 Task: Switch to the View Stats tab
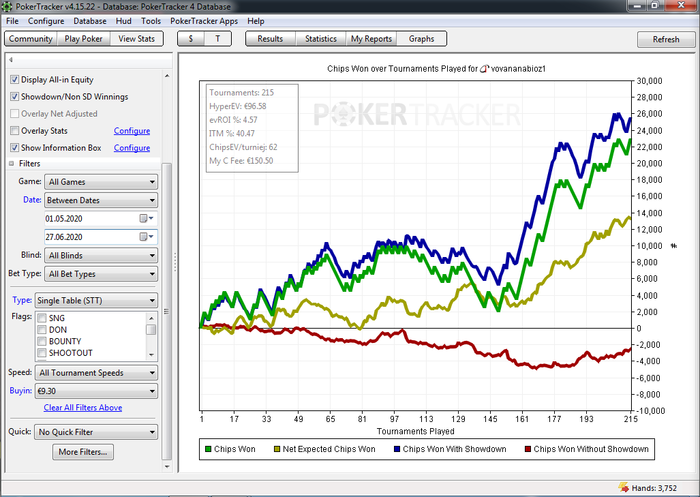[137, 39]
